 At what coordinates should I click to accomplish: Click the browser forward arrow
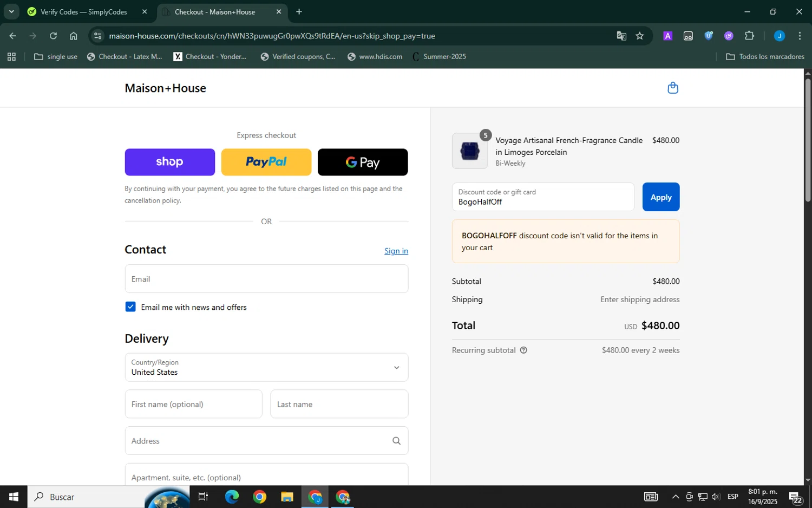click(x=33, y=36)
